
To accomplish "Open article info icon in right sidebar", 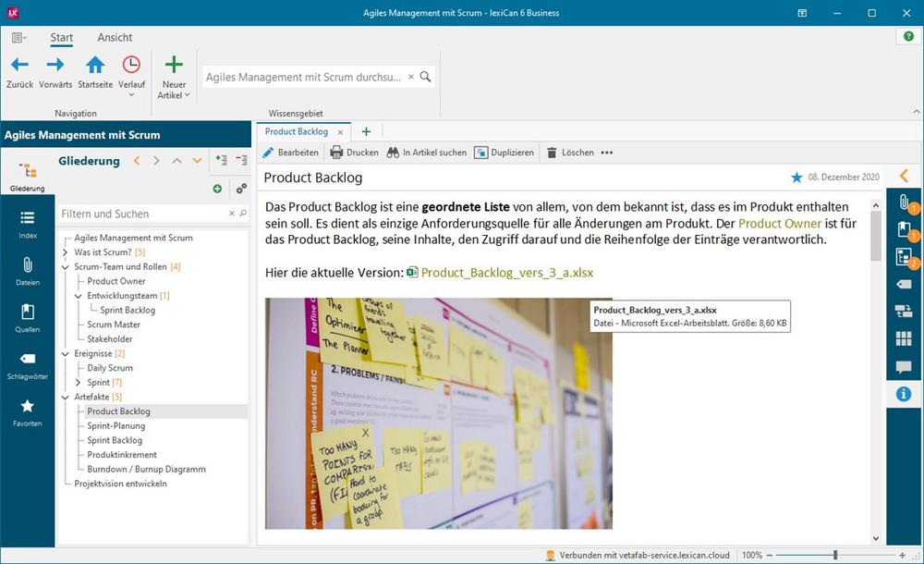I will click(x=904, y=394).
